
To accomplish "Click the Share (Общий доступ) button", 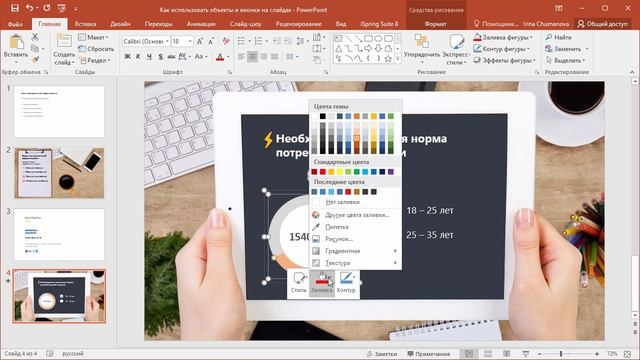I will pyautogui.click(x=602, y=24).
